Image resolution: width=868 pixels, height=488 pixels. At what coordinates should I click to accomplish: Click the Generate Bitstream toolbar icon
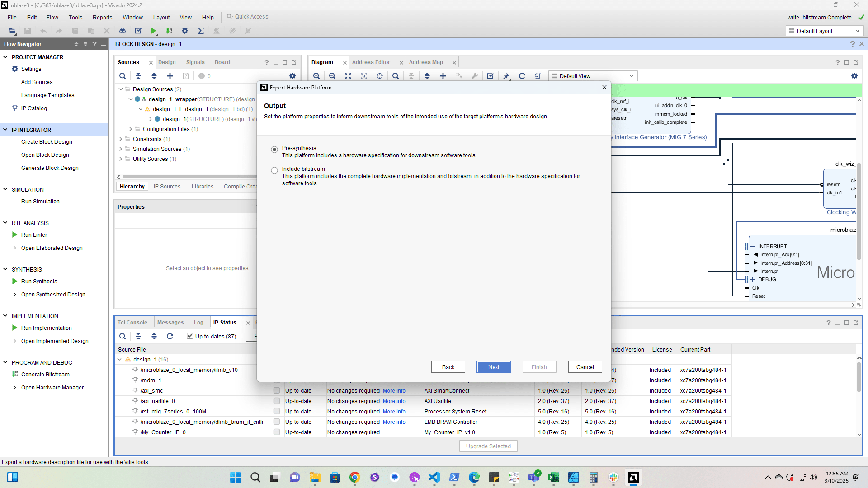click(x=169, y=31)
